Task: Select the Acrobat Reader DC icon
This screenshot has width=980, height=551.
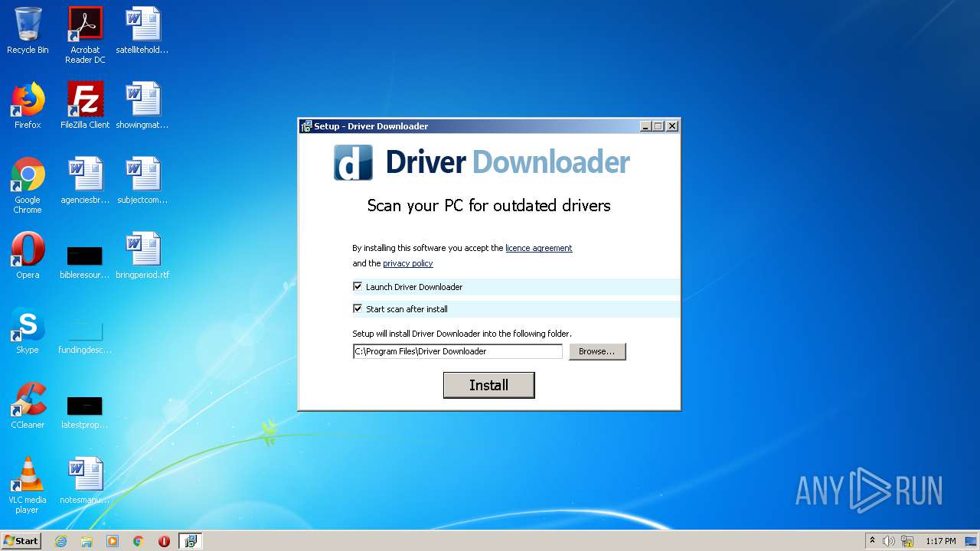Action: click(x=85, y=35)
